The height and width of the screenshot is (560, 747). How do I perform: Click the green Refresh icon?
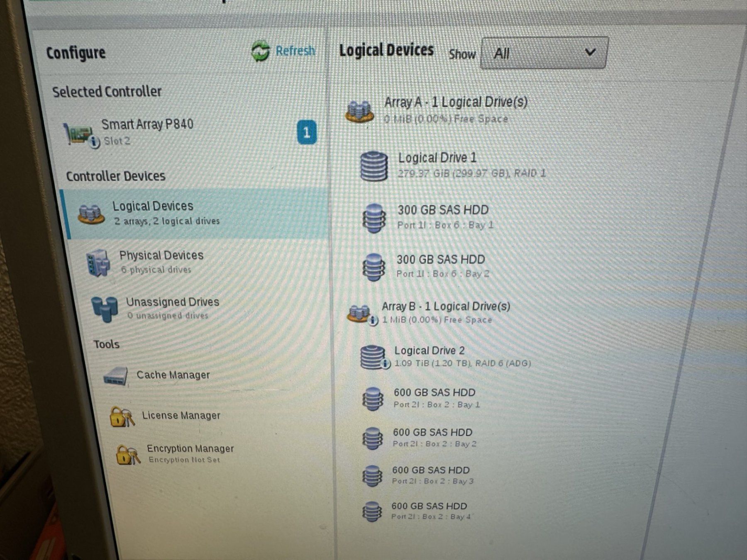261,51
